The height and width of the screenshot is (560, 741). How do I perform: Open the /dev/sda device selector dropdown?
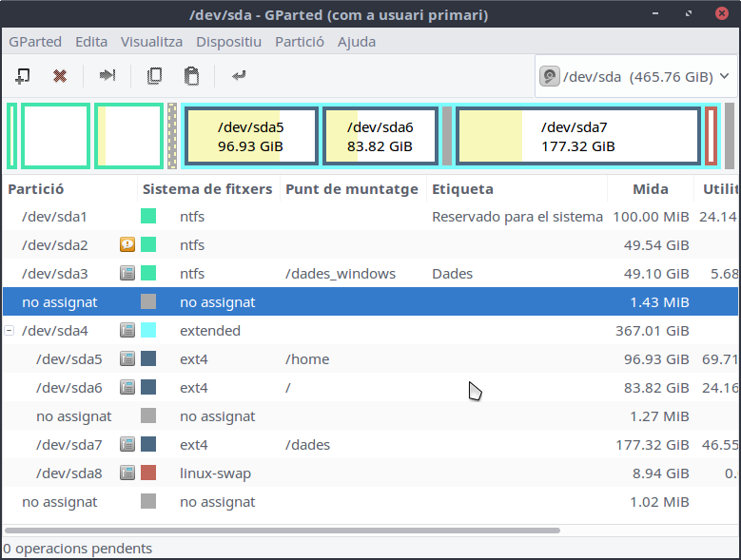click(x=635, y=77)
